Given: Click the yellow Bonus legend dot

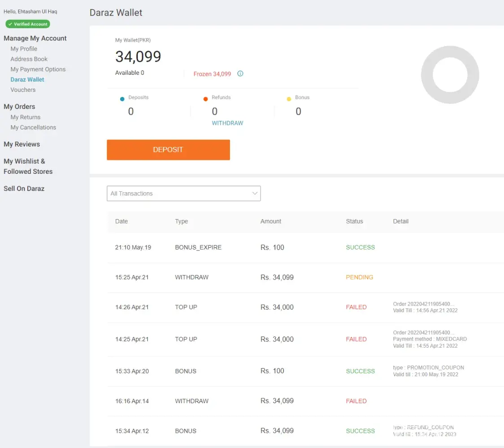Looking at the screenshot, I should [x=289, y=99].
